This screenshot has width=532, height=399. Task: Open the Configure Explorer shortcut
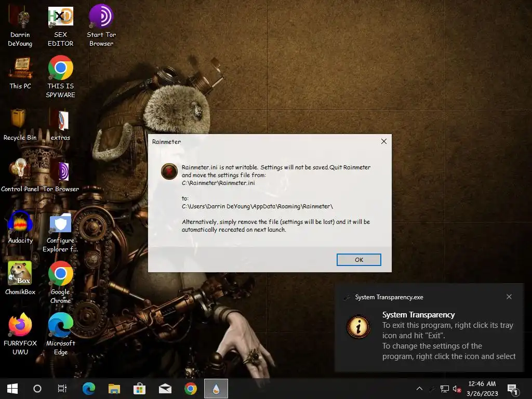point(60,232)
